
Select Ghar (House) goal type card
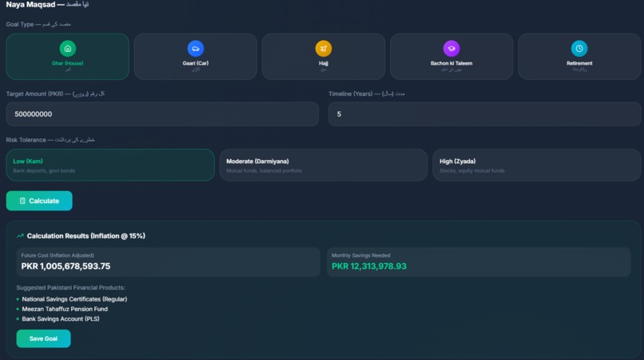pos(68,56)
